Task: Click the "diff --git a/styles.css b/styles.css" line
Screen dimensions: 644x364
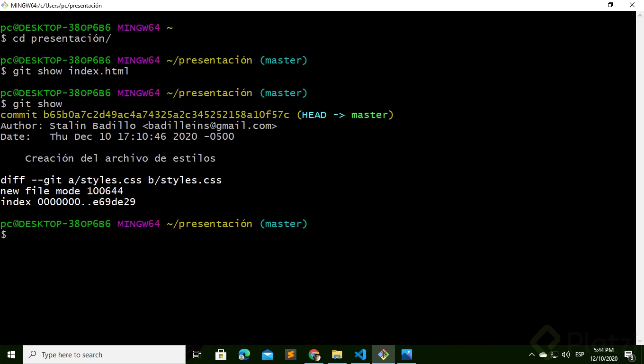Action: pos(111,180)
